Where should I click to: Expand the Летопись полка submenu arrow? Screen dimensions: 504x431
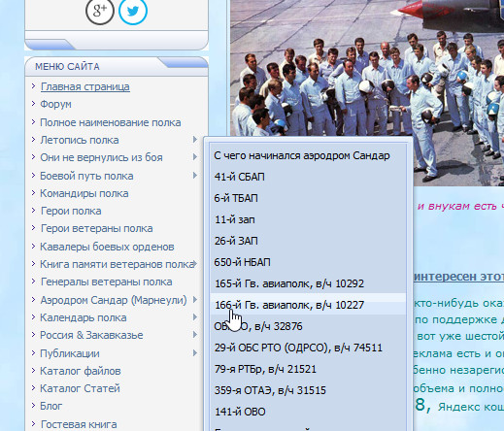[x=195, y=140]
